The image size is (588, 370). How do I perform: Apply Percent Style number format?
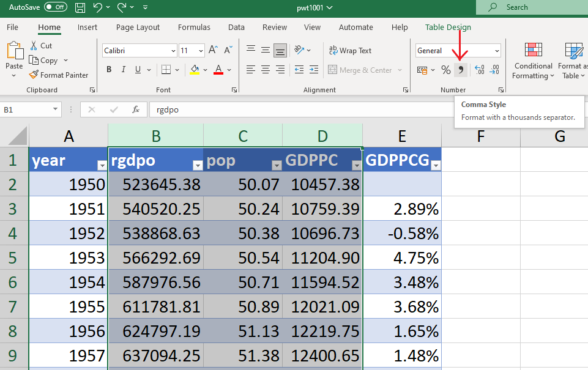tap(445, 70)
